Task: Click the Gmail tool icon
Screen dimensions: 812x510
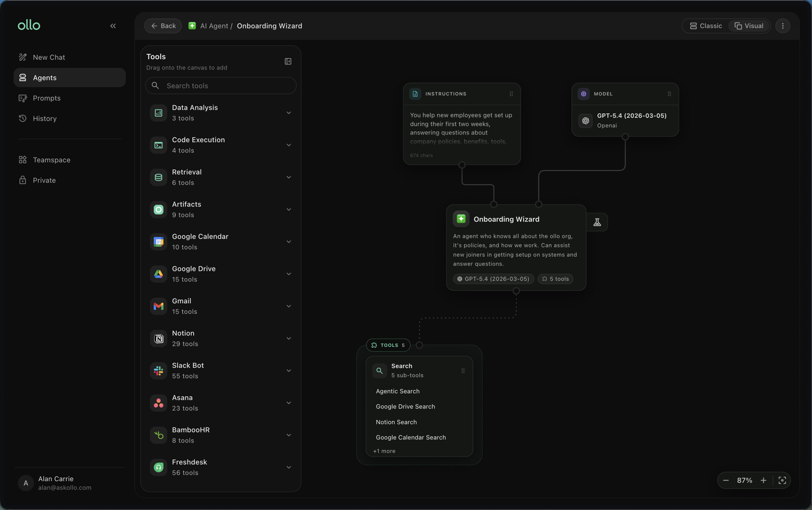Action: (x=159, y=306)
